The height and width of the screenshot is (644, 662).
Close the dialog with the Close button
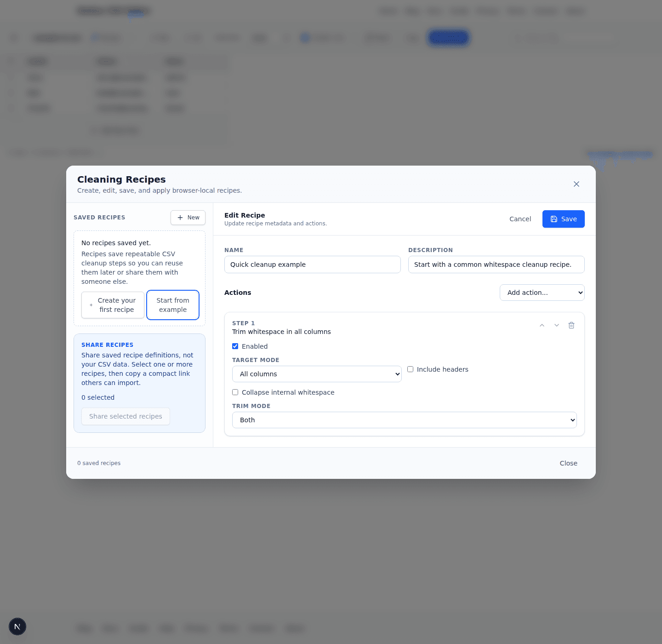click(568, 463)
